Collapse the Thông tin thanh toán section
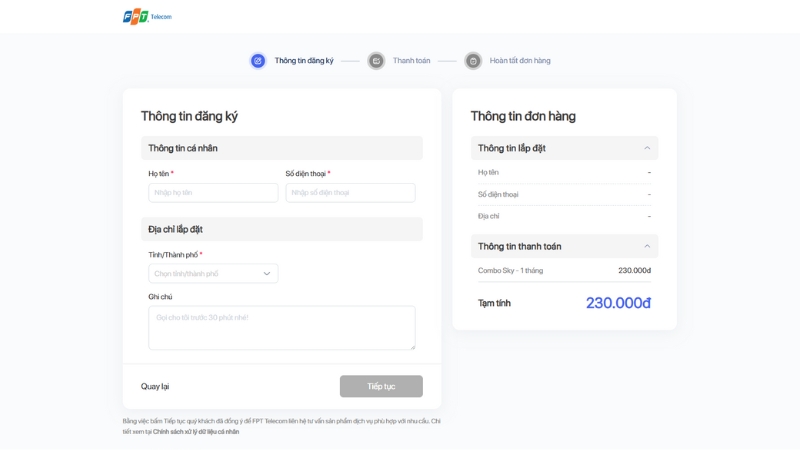800x450 pixels. [x=647, y=246]
